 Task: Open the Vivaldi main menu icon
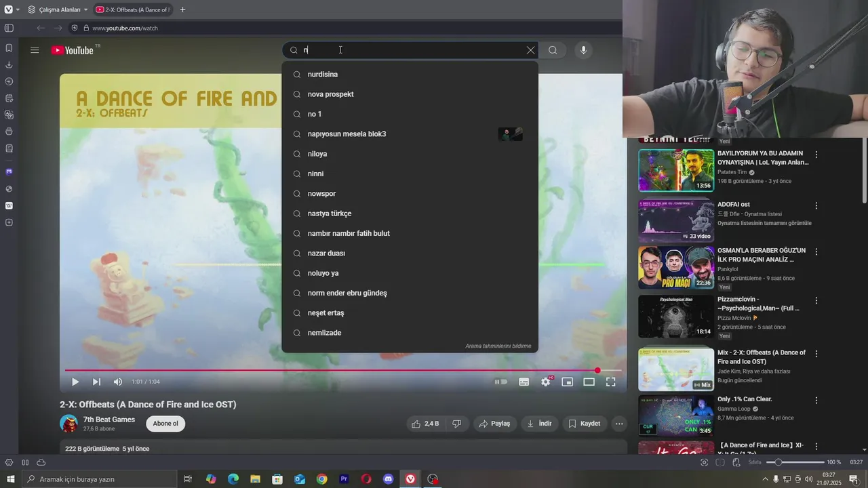pyautogui.click(x=8, y=9)
